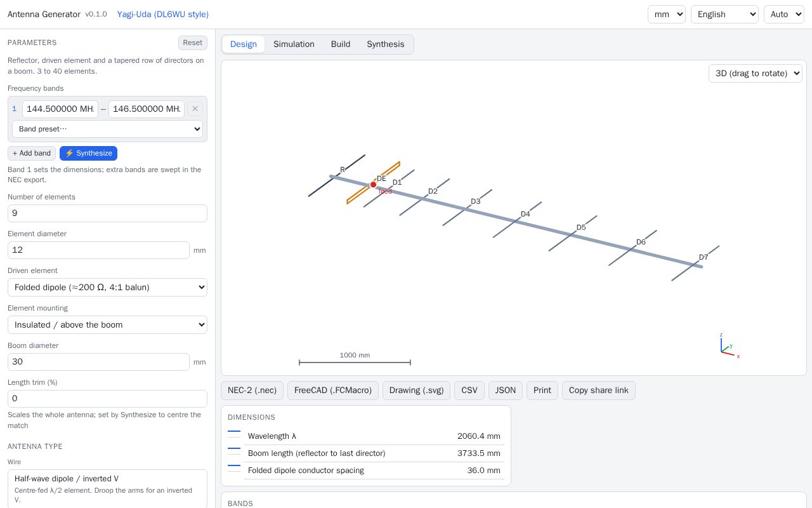This screenshot has height=508, width=812.
Task: Export the NEC-2 (.nec) file
Action: pyautogui.click(x=252, y=390)
